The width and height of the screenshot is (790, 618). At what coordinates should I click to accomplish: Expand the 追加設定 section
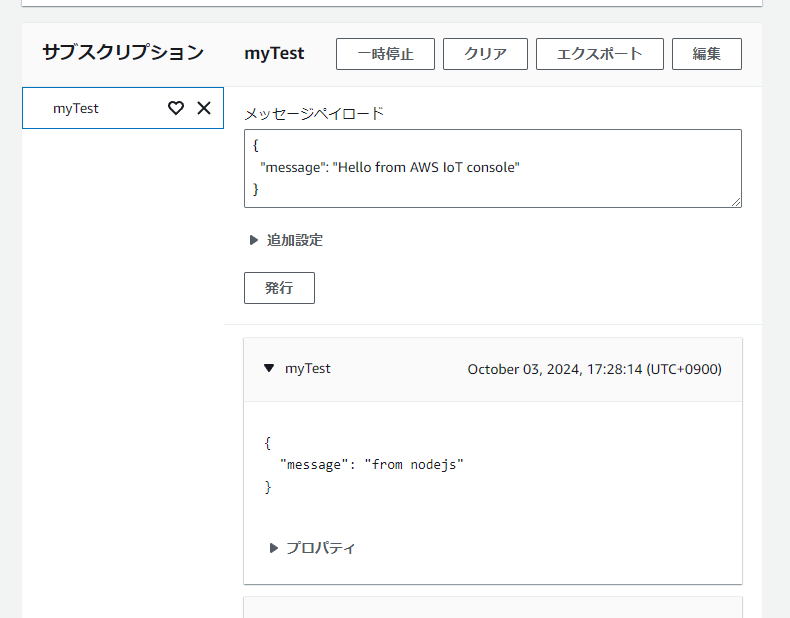point(254,240)
